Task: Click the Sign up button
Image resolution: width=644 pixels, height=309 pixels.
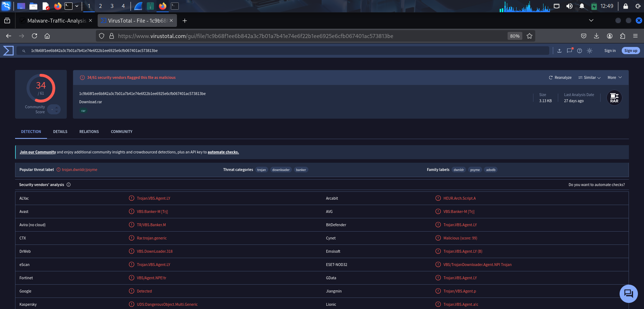Action: pyautogui.click(x=631, y=51)
